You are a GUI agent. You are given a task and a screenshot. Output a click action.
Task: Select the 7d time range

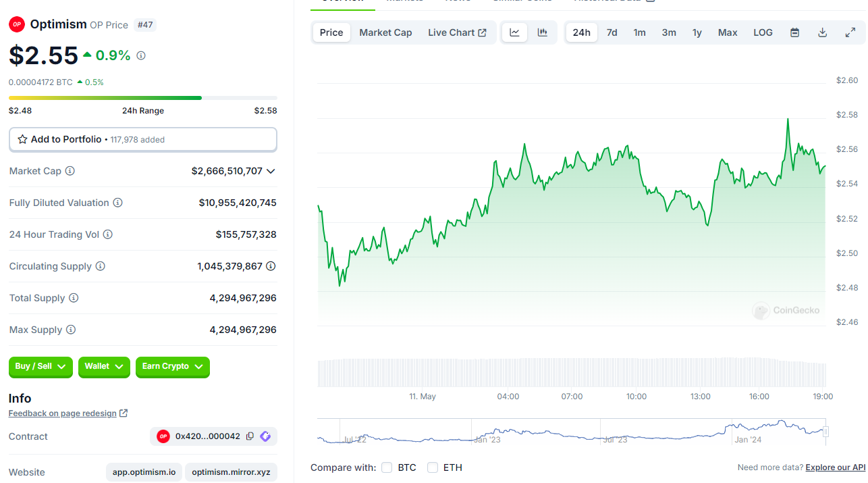pos(612,32)
